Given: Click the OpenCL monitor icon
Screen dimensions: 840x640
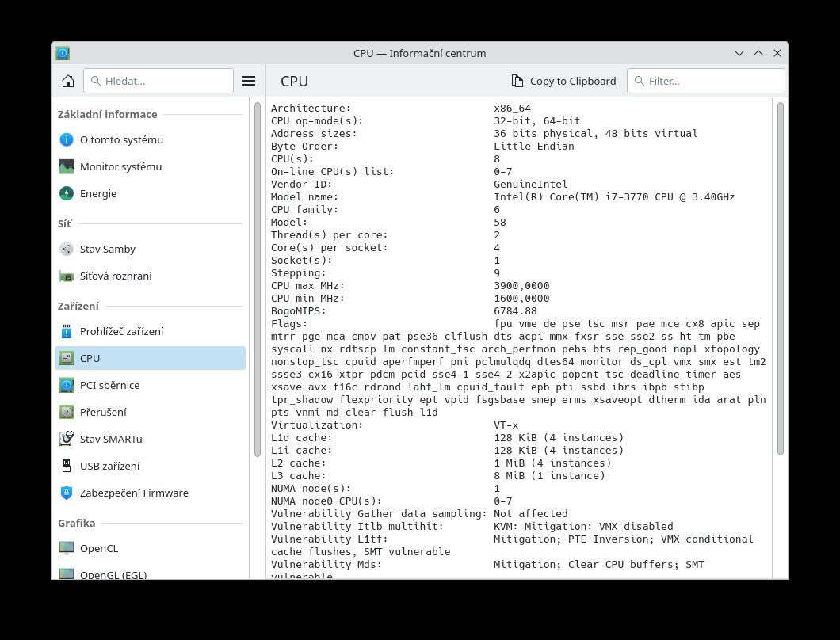Looking at the screenshot, I should [x=67, y=548].
